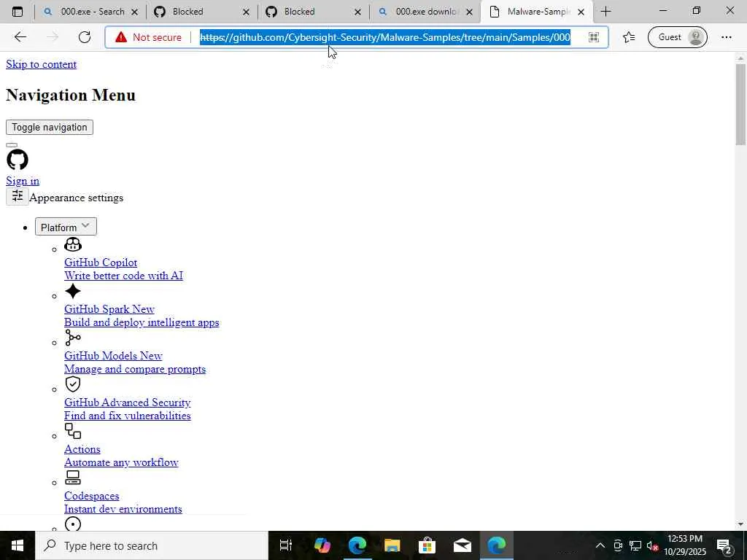Click the muted volume icon in tray
This screenshot has width=747, height=560.
[653, 545]
